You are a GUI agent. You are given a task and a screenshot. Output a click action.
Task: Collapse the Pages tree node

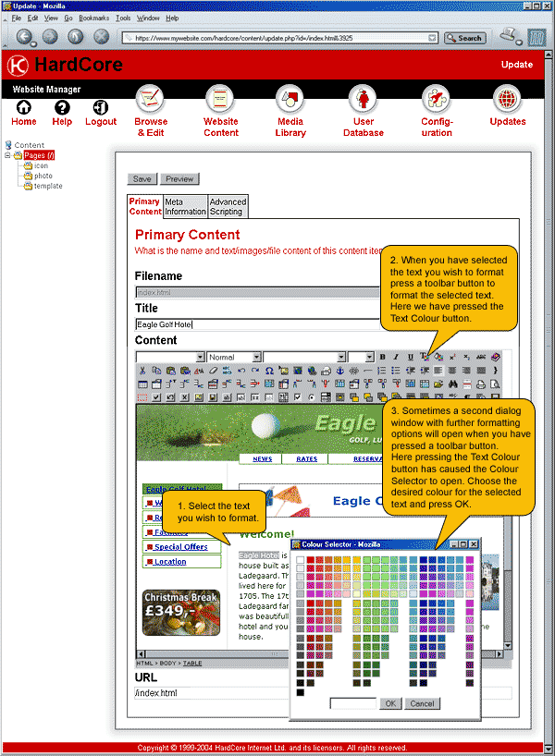coord(7,155)
